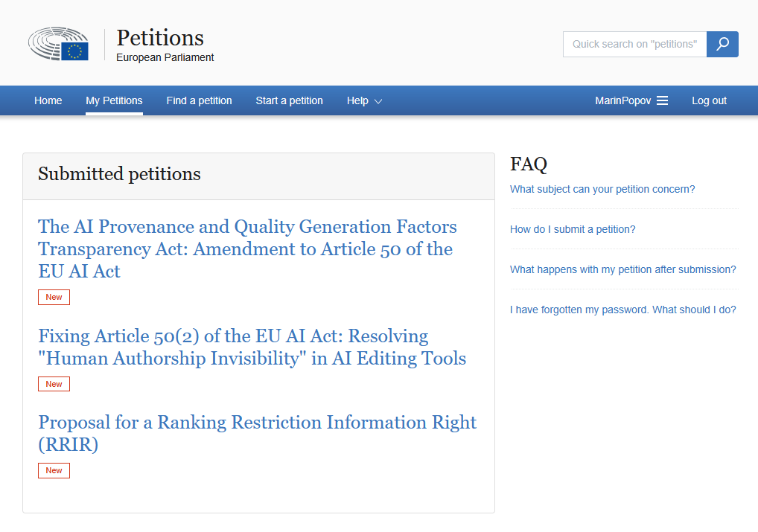Open FAQ about what happens after submission
Viewport: 758px width, 532px height.
click(622, 269)
